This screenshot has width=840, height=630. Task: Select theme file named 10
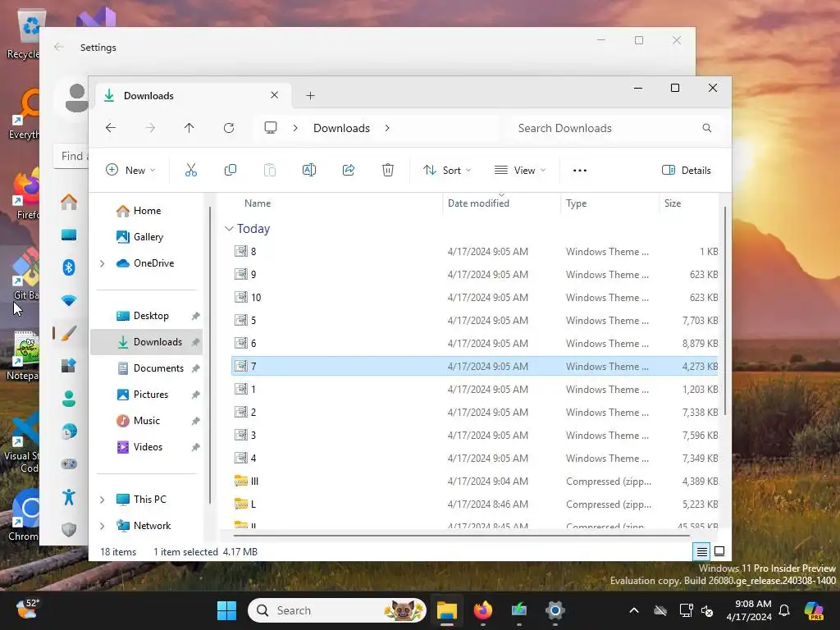(x=475, y=297)
